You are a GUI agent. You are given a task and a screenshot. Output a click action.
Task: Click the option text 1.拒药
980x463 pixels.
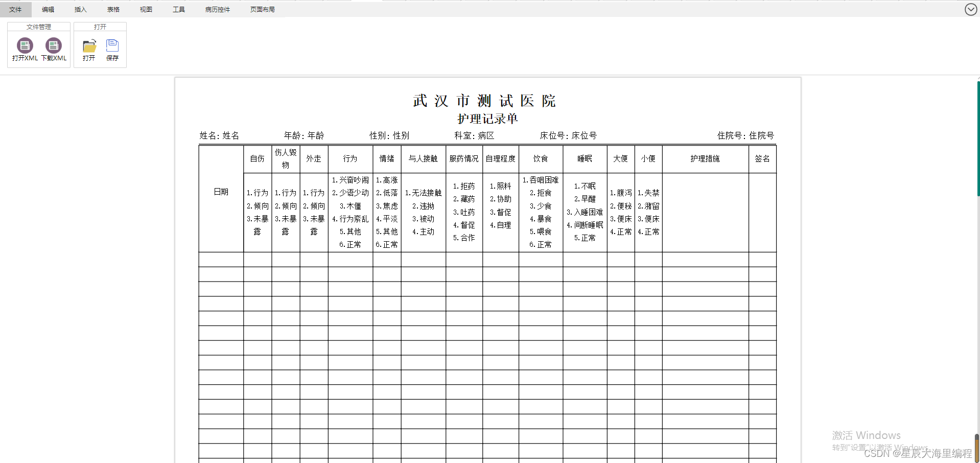pos(464,186)
